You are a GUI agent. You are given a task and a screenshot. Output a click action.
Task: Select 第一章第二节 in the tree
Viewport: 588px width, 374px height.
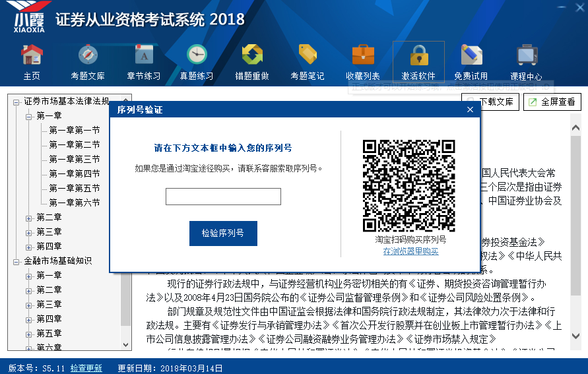[75, 144]
